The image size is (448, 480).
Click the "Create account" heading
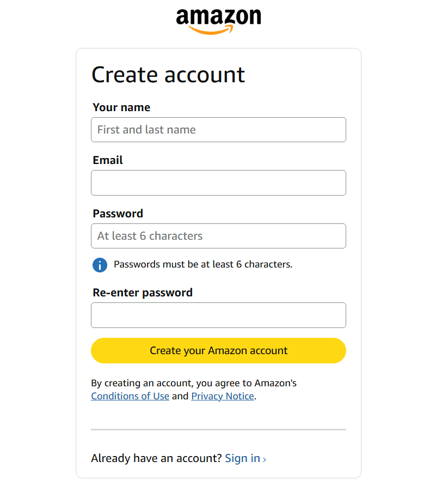tap(168, 75)
